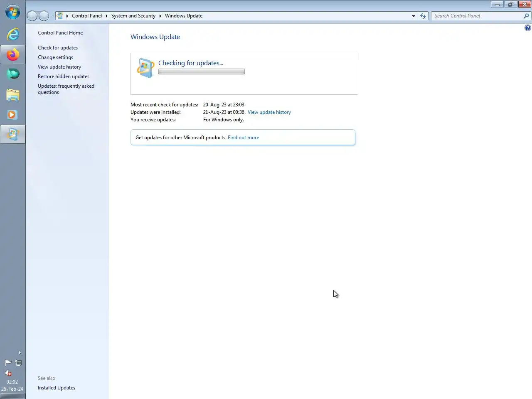Launch Windows Media Player from taskbar
Screen dimensions: 532x399
click(12, 114)
